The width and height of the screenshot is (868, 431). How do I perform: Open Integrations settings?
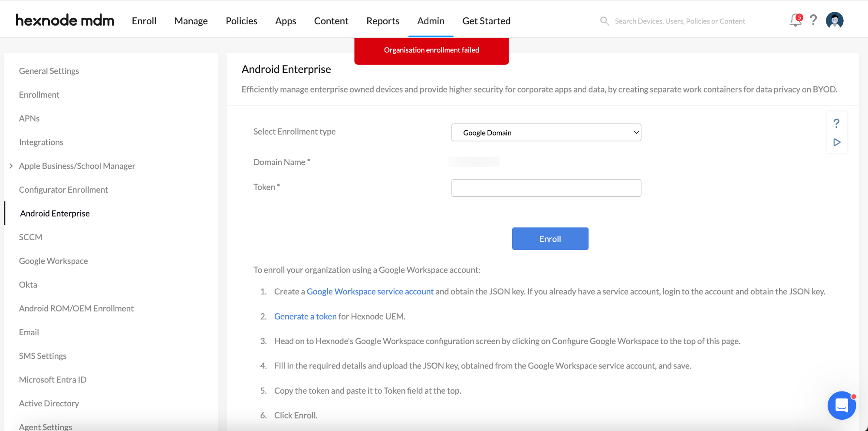tap(41, 142)
